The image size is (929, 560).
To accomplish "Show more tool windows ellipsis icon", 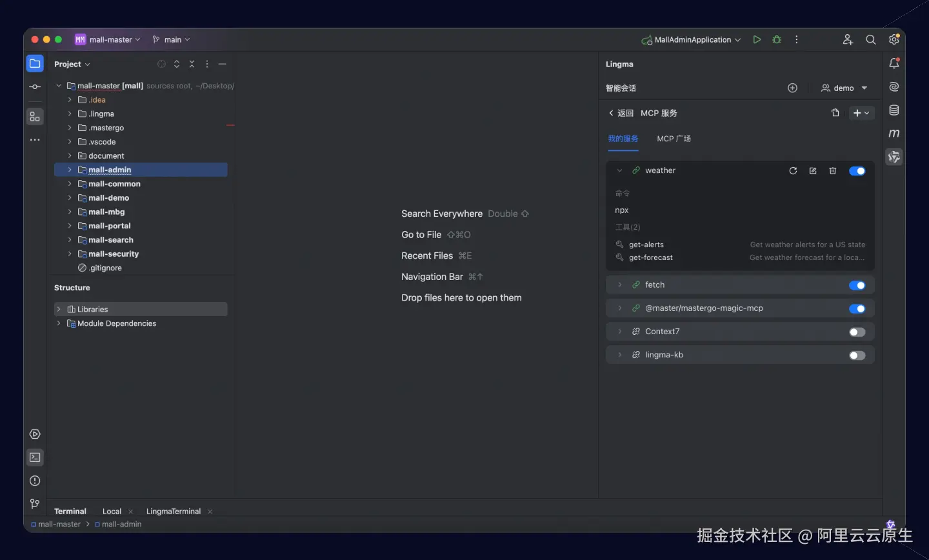I will point(35,139).
